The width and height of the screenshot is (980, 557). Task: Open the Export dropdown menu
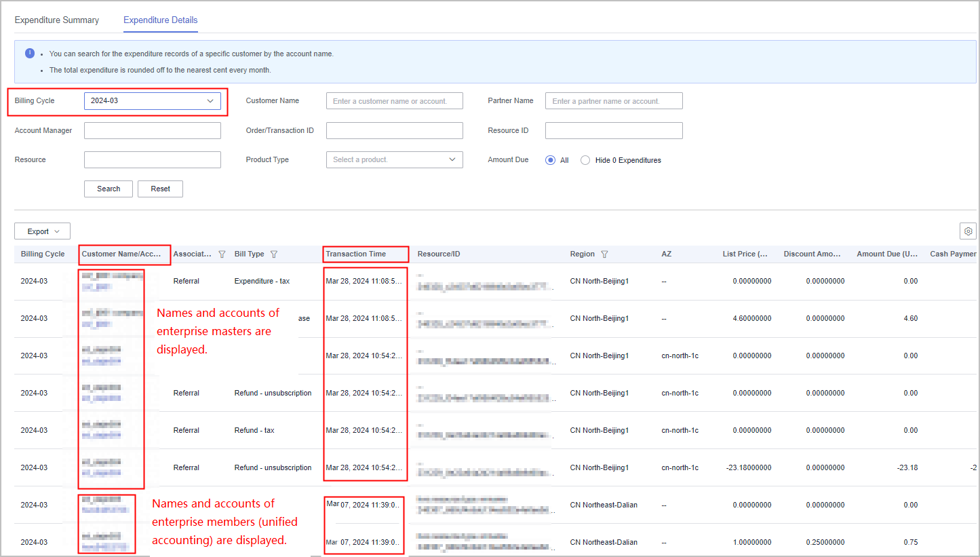coord(42,231)
